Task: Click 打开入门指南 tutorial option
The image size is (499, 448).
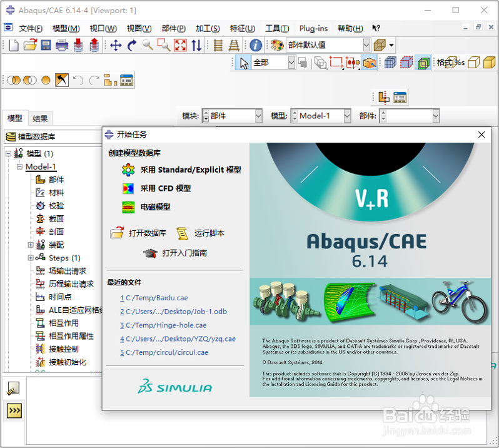Action: (x=175, y=253)
